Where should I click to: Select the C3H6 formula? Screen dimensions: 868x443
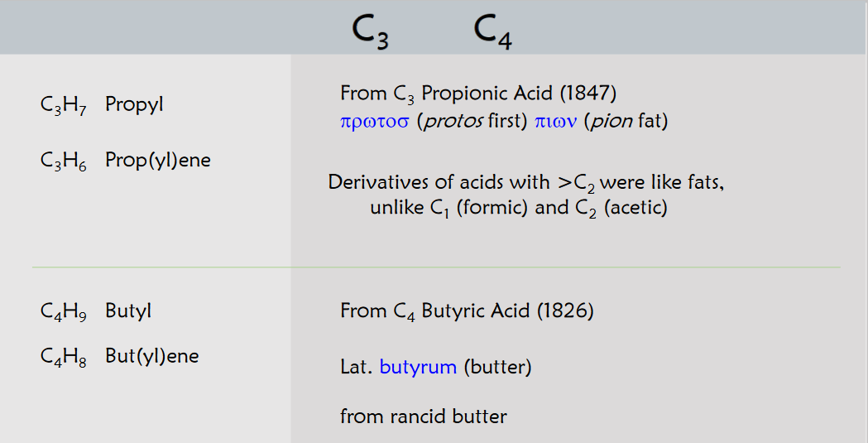pos(63,161)
